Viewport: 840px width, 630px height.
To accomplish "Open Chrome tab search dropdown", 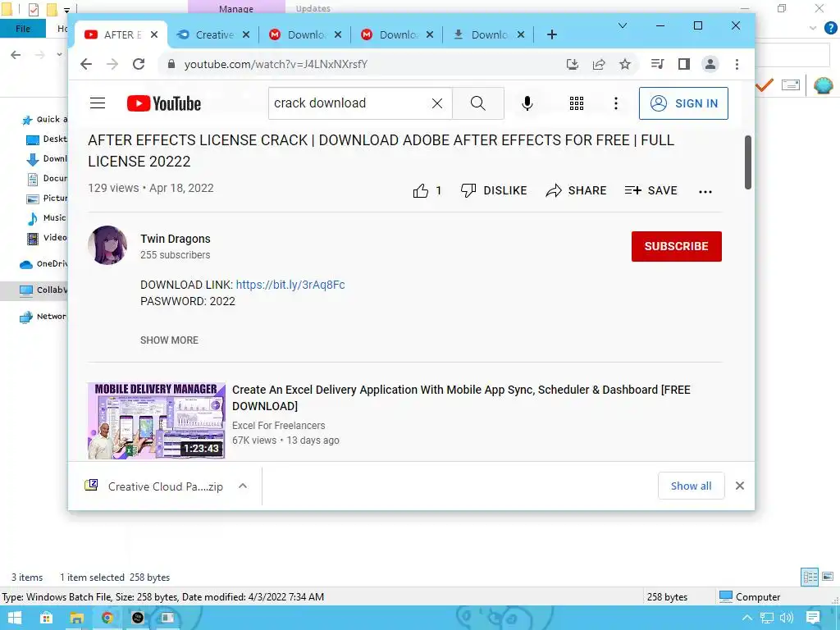I will [623, 25].
